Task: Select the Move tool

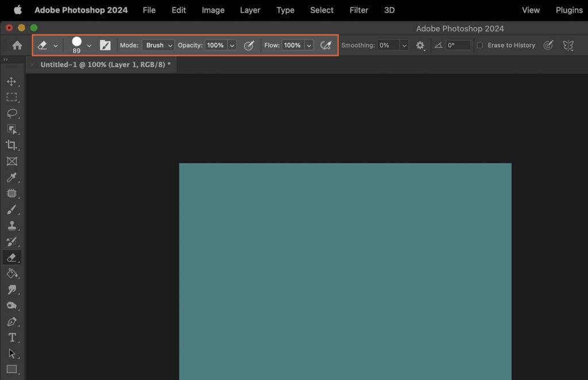Action: click(x=13, y=82)
